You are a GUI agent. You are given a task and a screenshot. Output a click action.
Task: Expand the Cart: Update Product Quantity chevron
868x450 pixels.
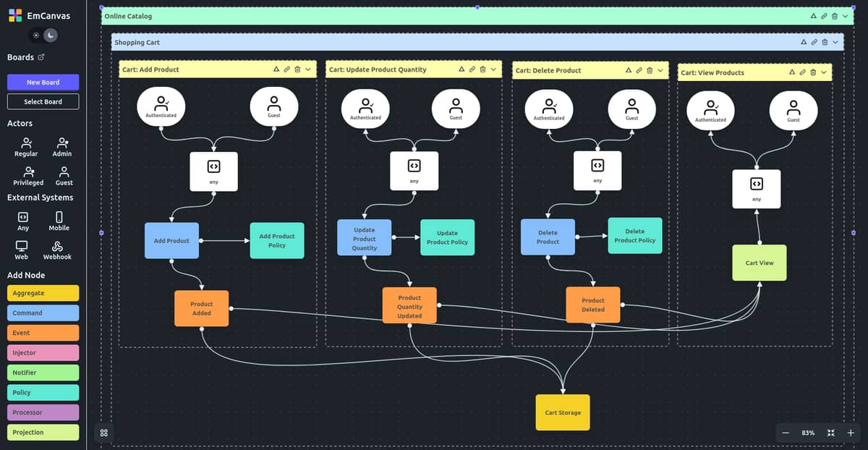(x=493, y=69)
